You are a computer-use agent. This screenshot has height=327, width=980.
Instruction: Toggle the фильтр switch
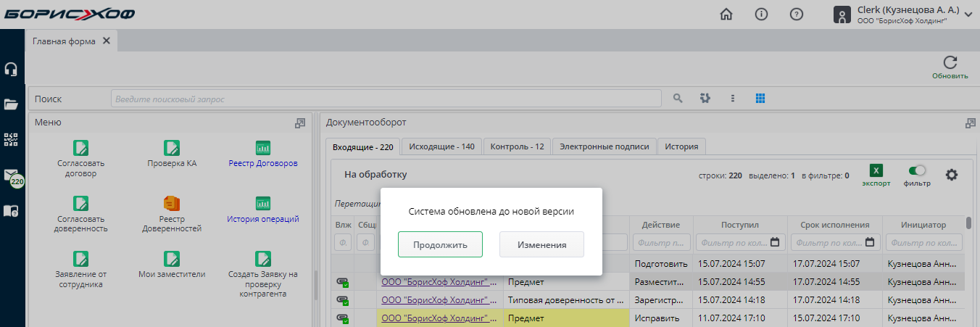(917, 170)
